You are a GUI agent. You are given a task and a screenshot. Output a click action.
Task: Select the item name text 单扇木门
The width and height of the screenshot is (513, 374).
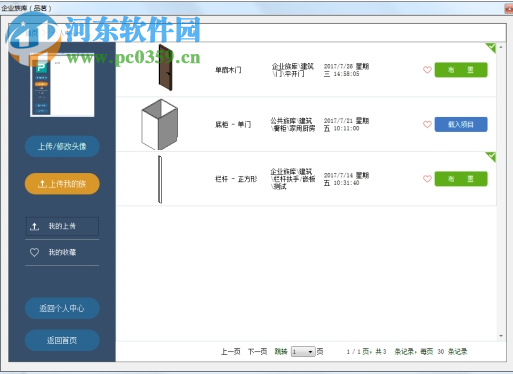tap(228, 70)
